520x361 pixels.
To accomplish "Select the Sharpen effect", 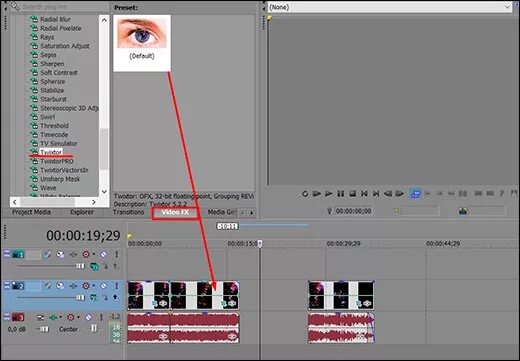I will click(52, 64).
